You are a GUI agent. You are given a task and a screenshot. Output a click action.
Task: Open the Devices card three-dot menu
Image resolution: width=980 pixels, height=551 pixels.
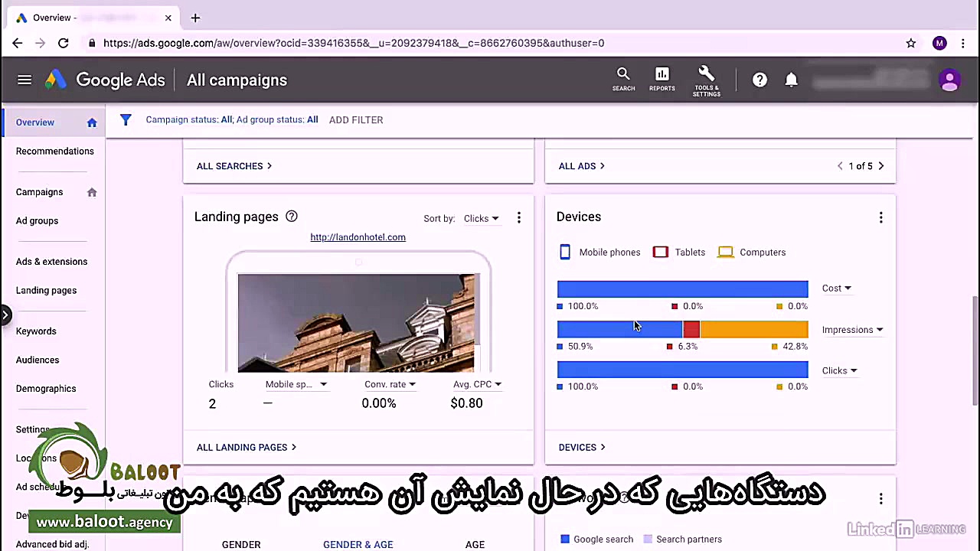pyautogui.click(x=880, y=217)
